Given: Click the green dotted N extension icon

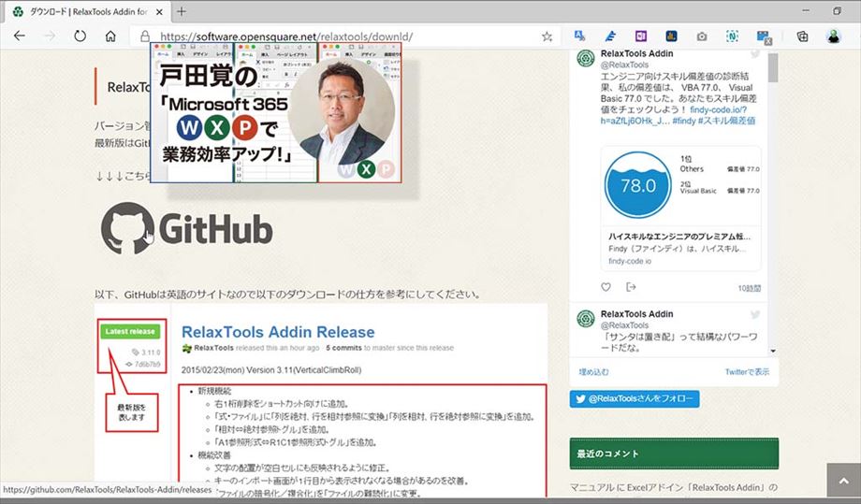Looking at the screenshot, I should point(732,36).
